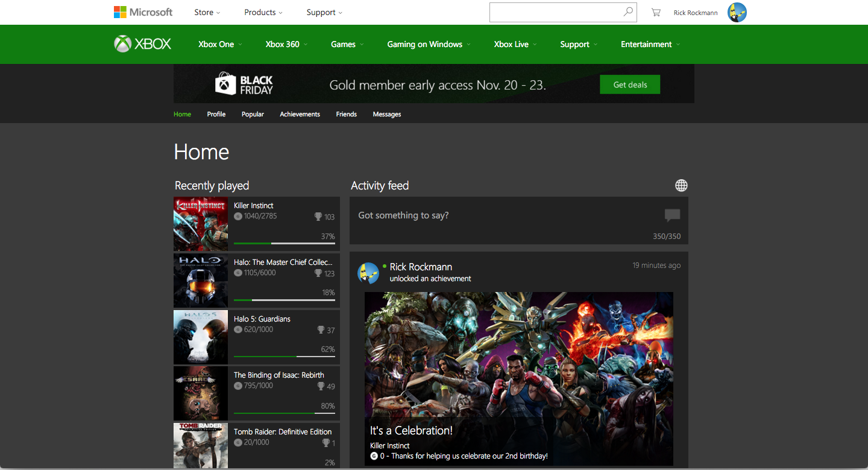Click the Killer Instinct label under It's a Celebration

tap(390, 446)
